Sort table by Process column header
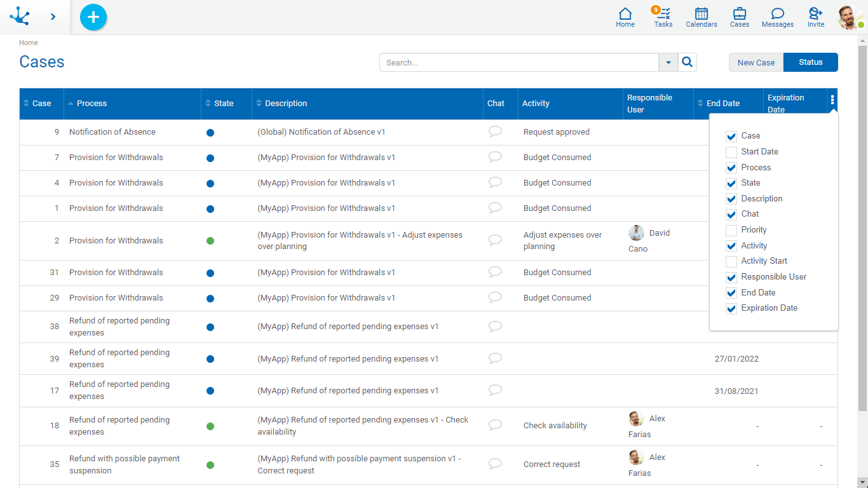The height and width of the screenshot is (488, 868). (92, 104)
